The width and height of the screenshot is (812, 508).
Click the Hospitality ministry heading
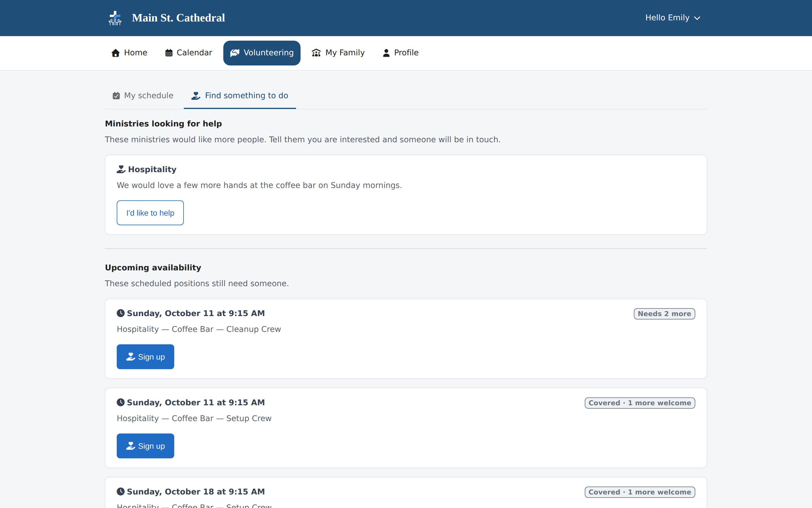click(x=152, y=169)
